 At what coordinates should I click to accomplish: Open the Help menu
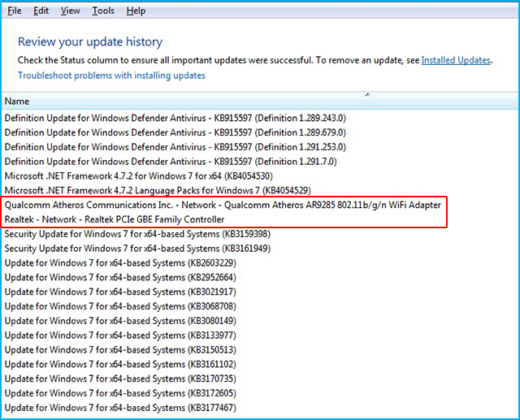pyautogui.click(x=136, y=11)
